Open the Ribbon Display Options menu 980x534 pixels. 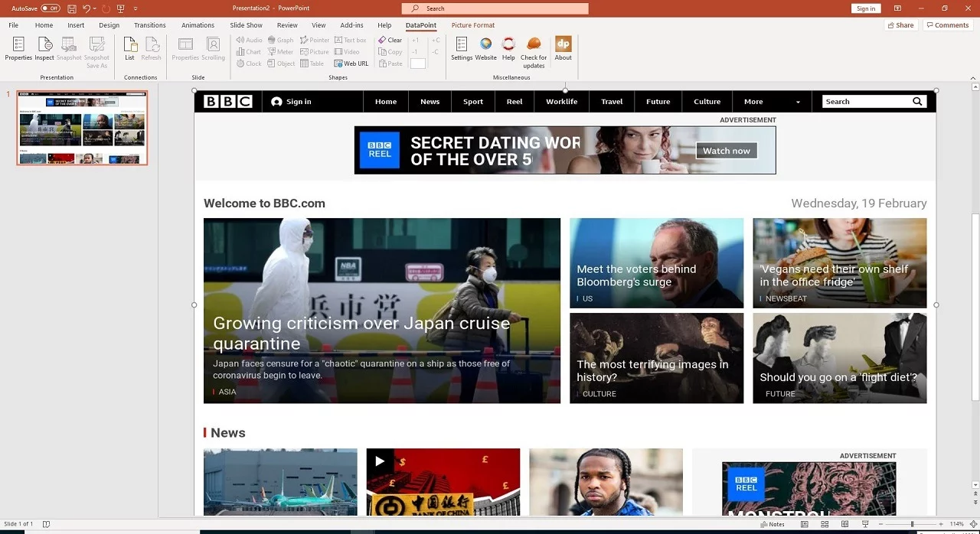coord(898,8)
